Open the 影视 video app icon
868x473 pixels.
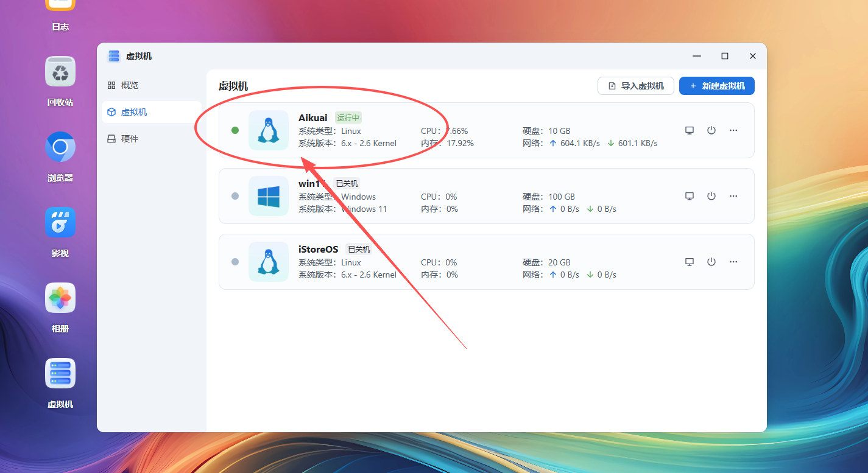pos(60,222)
